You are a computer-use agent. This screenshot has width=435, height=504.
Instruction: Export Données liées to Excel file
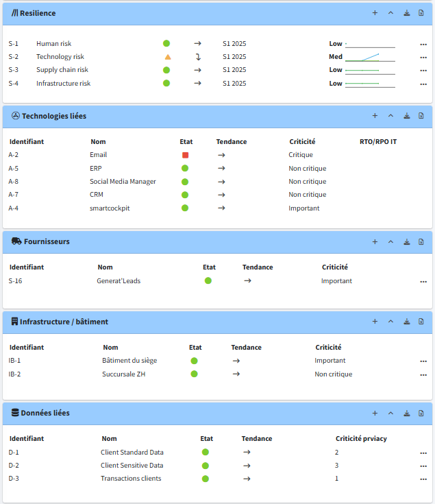[421, 413]
